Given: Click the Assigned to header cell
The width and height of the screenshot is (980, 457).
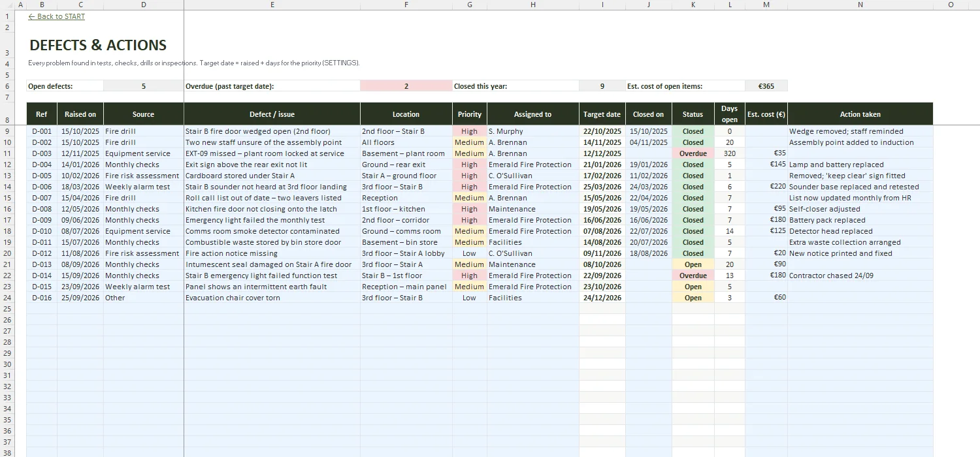Looking at the screenshot, I should 533,114.
